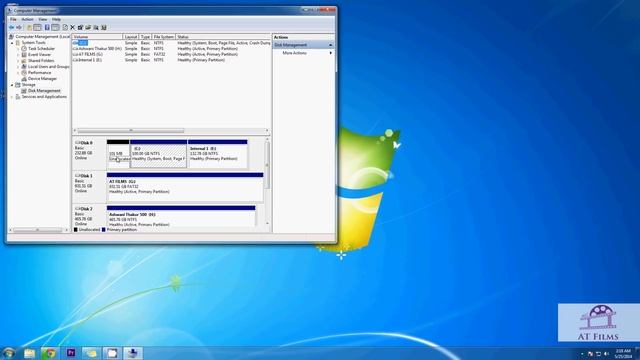Open Device Manager in the tree
The height and width of the screenshot is (360, 640).
42,78
